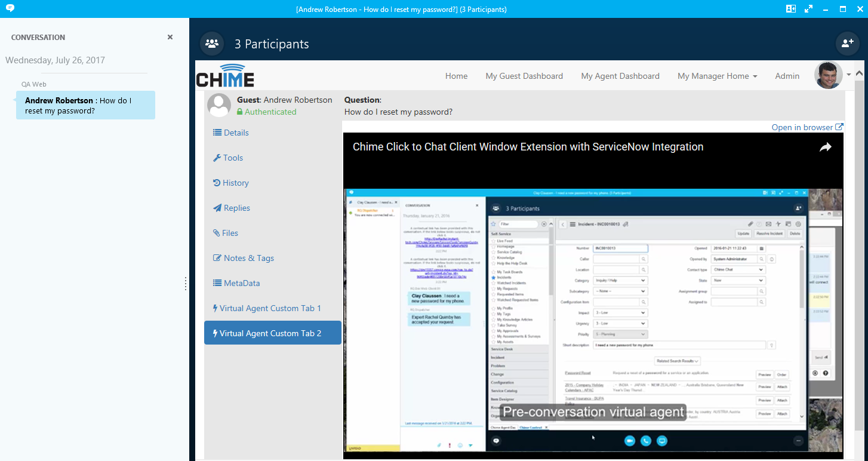
Task: Open My Guest Dashboard
Action: coord(524,76)
